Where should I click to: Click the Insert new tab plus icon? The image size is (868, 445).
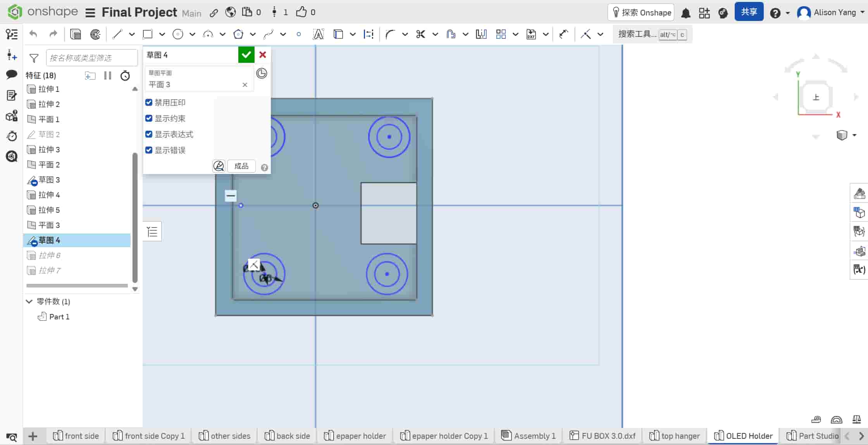point(33,436)
